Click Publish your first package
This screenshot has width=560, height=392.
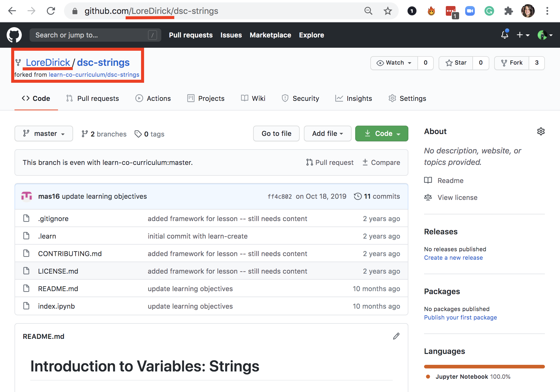click(460, 317)
